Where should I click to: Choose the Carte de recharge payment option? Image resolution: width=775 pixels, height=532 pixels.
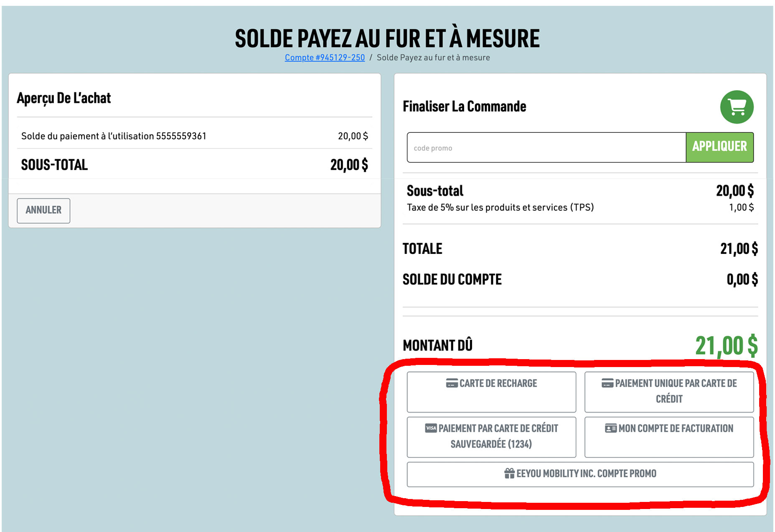tap(491, 392)
